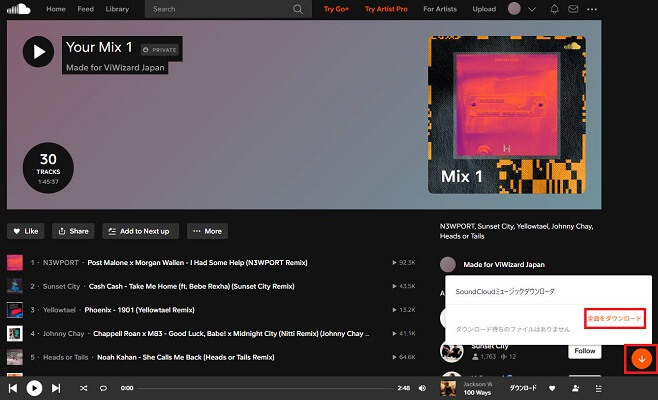Click Add to Next up
Image resolution: width=658 pixels, height=400 pixels.
pos(140,231)
